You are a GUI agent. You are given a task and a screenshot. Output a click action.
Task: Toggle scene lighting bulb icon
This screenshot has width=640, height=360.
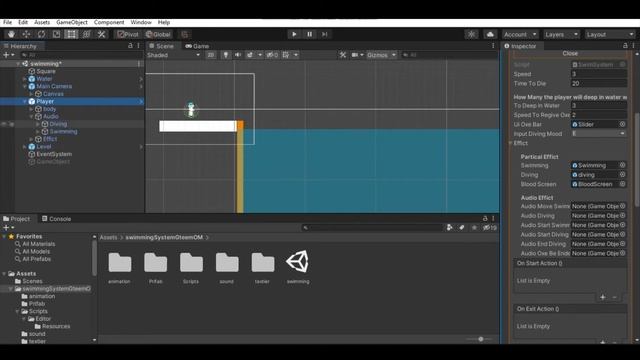[x=225, y=55]
